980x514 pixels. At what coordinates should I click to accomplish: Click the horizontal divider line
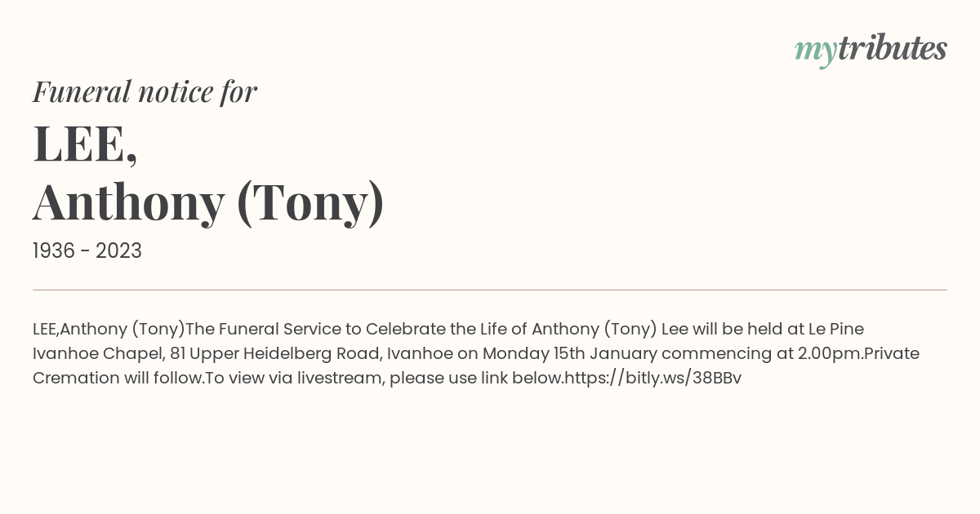click(x=490, y=290)
